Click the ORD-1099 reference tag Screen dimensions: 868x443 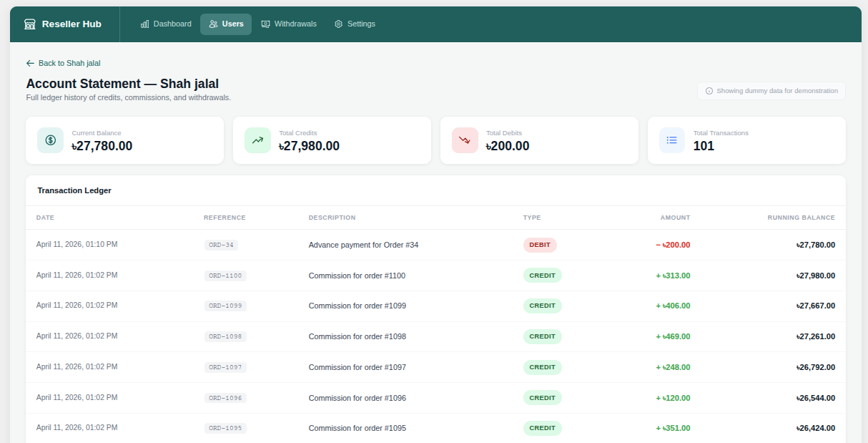225,306
